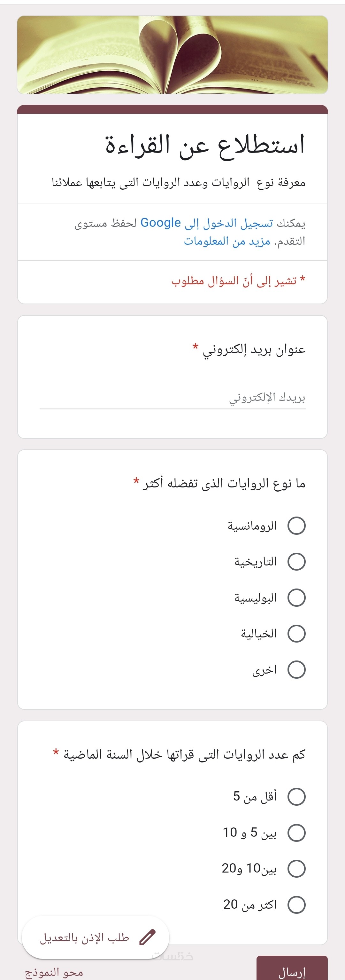345x980 pixels.
Task: Click محو النموذج clear form link
Action: (x=54, y=972)
